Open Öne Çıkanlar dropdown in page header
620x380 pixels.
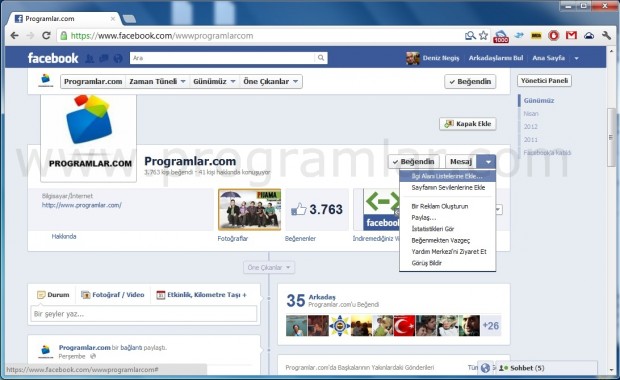(x=270, y=81)
